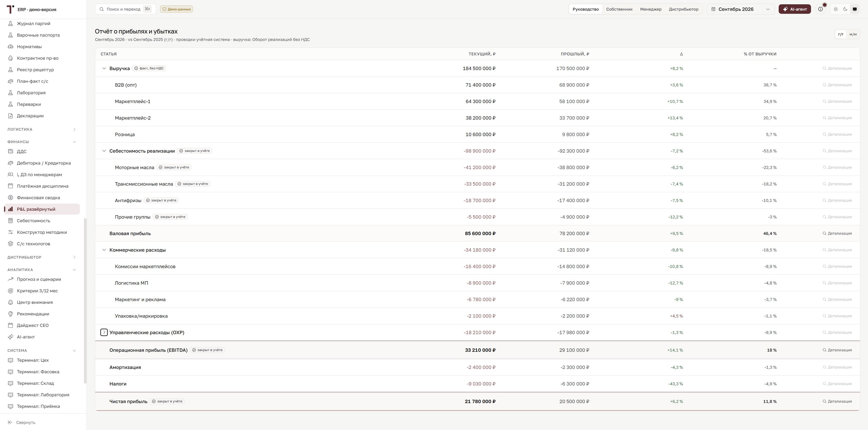
Task: Open Детализация for Чистая прибыль
Action: click(x=837, y=401)
